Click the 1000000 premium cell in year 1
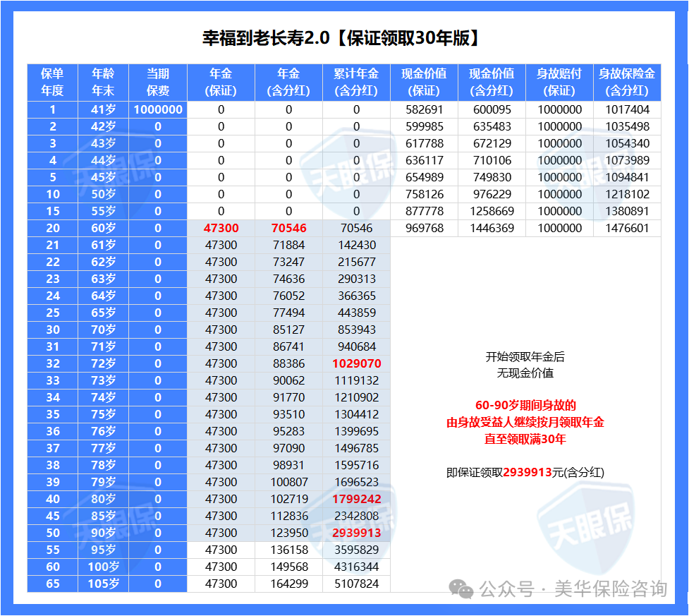Viewport: 689px width, 616px height. coord(158,109)
